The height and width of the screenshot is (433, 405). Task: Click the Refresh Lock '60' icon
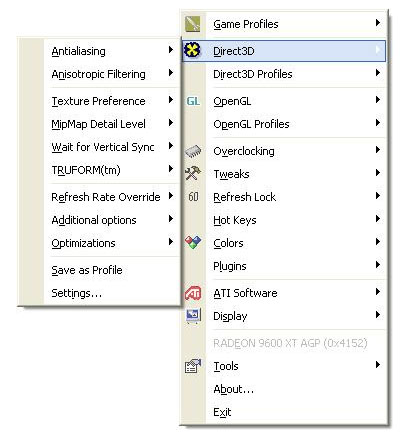193,197
